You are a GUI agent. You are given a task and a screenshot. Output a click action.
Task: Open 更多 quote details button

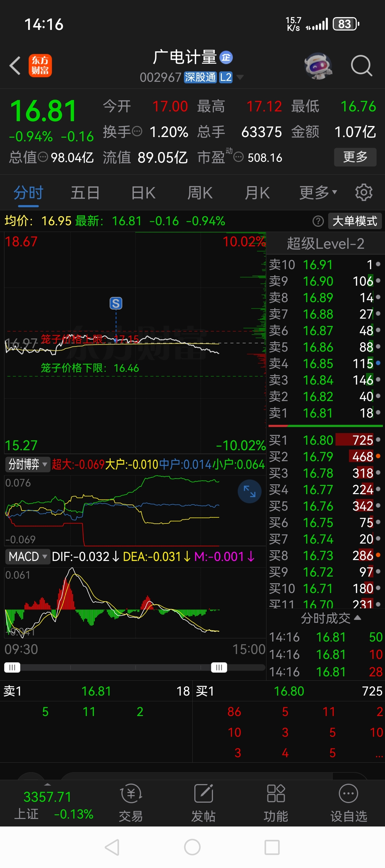[x=355, y=157]
